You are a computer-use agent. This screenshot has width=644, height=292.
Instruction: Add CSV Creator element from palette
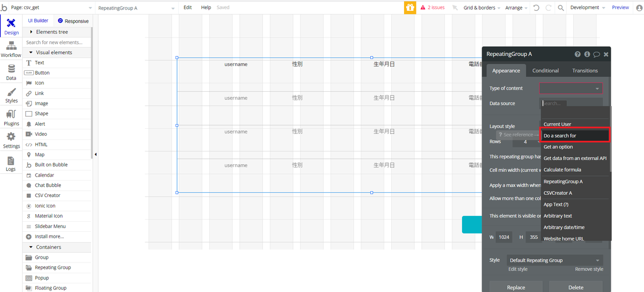click(57, 195)
